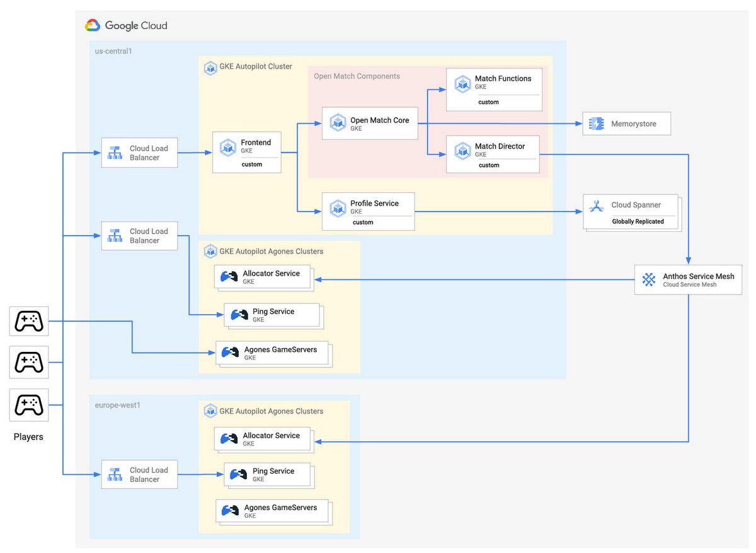Click the europe-west1 Agones GameServers label
756x553 pixels.
point(281,508)
